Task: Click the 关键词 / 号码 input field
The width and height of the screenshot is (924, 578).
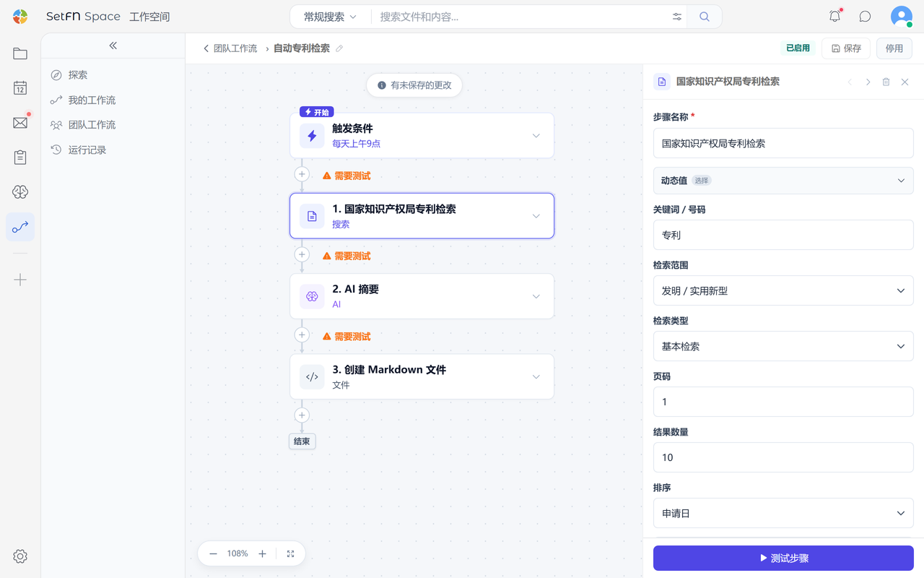Action: pyautogui.click(x=783, y=235)
